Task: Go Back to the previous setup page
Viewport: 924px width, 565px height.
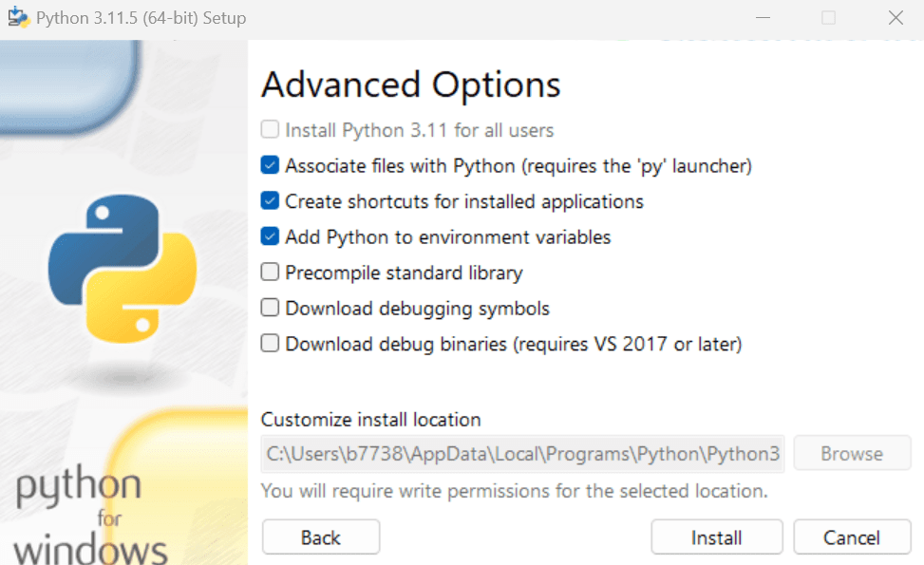Action: (x=321, y=537)
